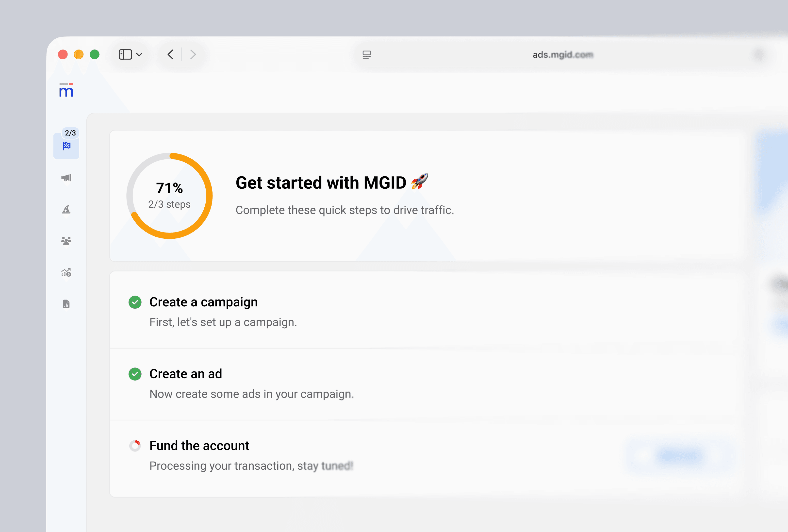The width and height of the screenshot is (788, 532).
Task: Open the checkered flag onboarding section
Action: (x=66, y=146)
